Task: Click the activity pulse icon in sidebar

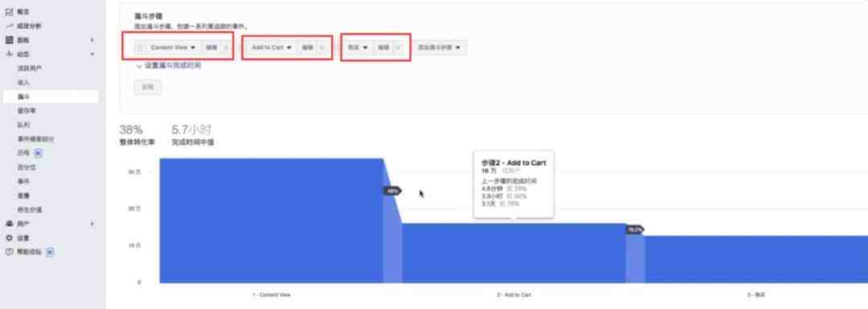Action: click(x=10, y=54)
